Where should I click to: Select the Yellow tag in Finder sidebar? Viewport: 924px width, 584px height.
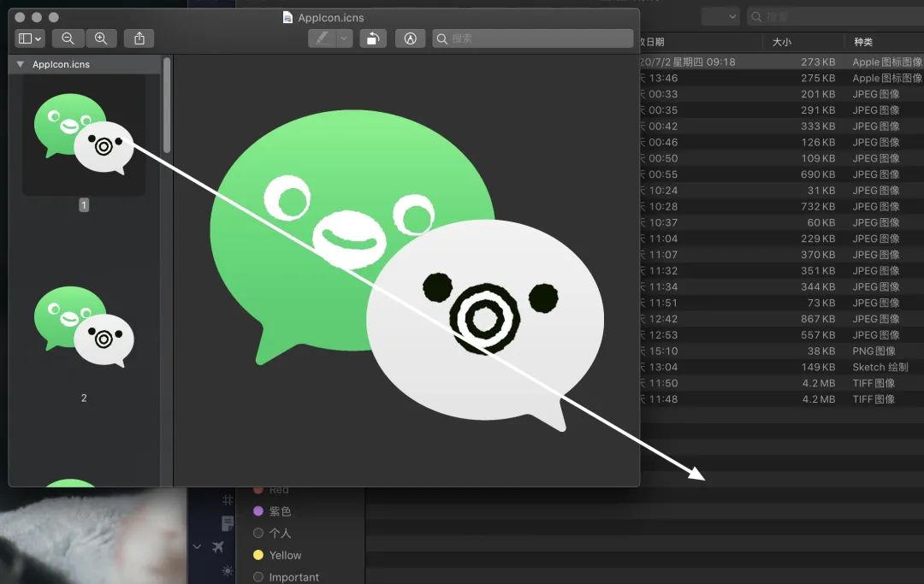click(285, 555)
